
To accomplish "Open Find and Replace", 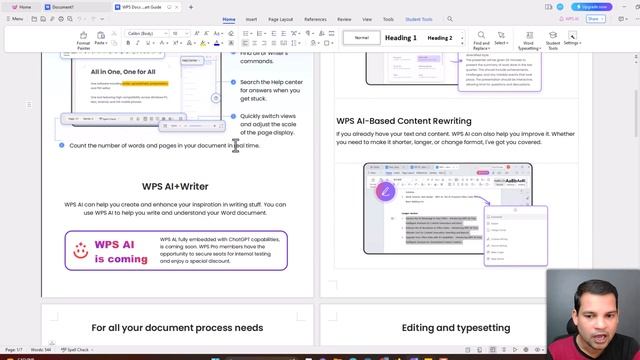I will 481,40.
